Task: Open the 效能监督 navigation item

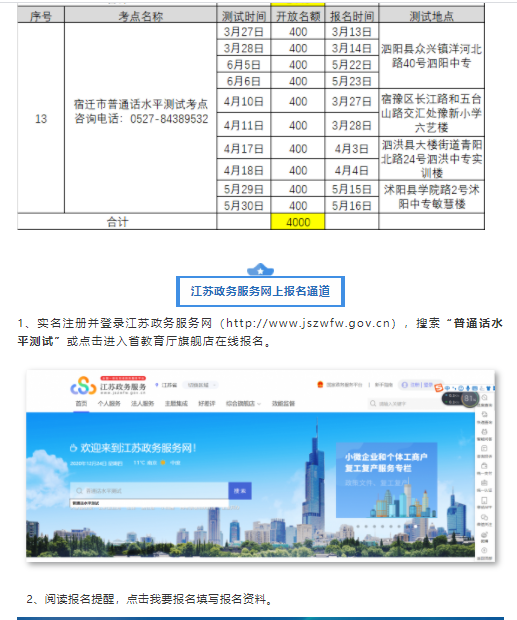Action: pyautogui.click(x=283, y=403)
